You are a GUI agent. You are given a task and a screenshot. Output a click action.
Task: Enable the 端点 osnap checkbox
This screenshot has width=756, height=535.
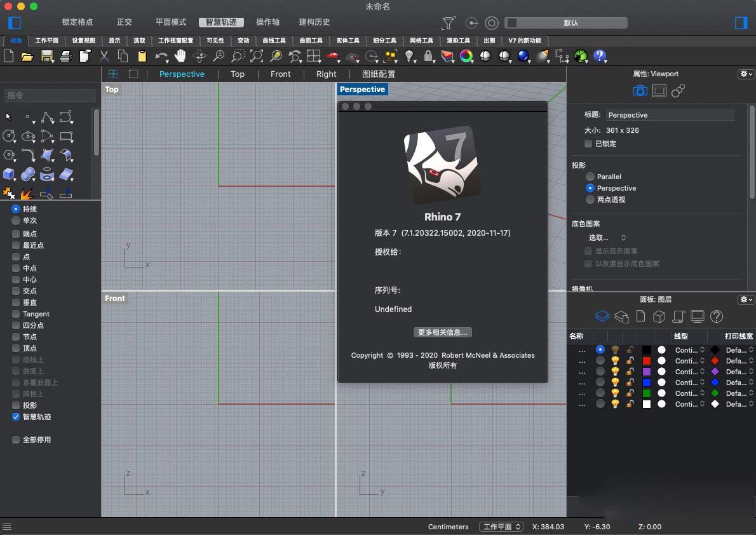pos(16,233)
